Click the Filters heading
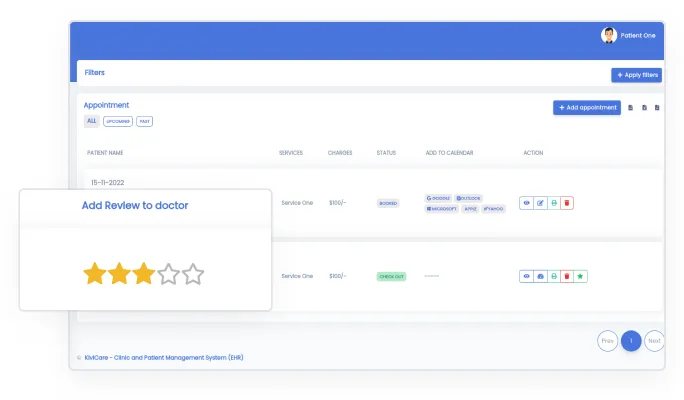The image size is (684, 400). click(95, 72)
